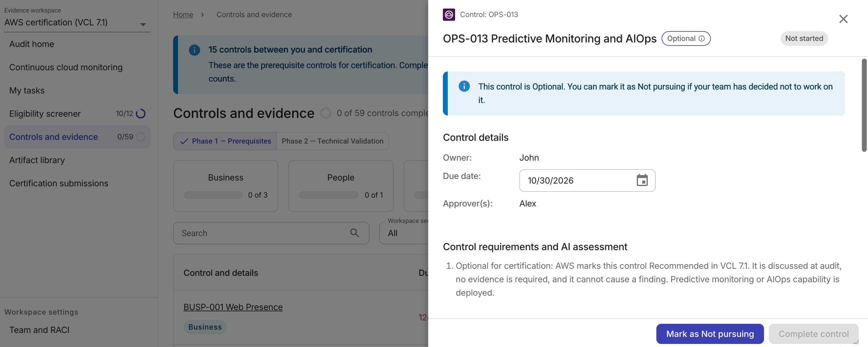
Task: Click the info icon in the 15 controls banner
Action: 195,50
